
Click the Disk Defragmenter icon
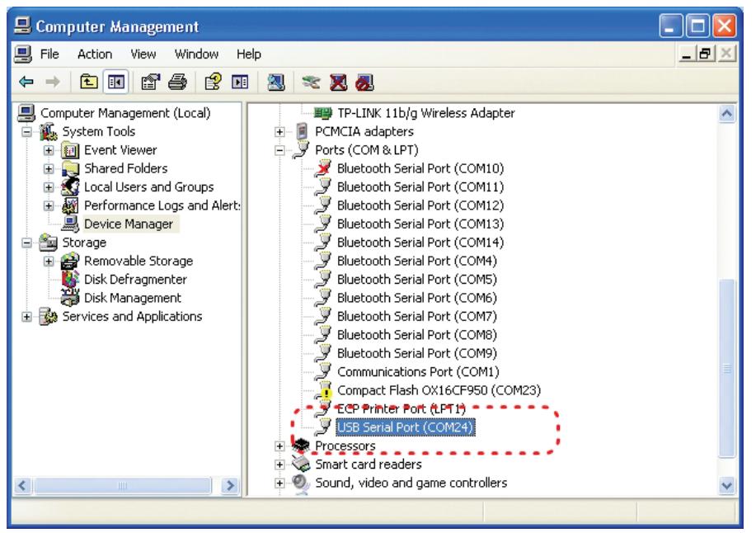(70, 279)
